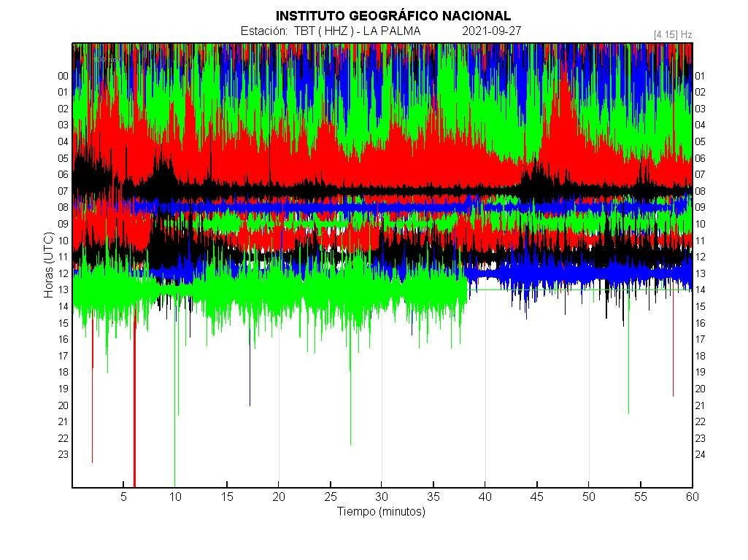Click the 60 tick on the time axis
This screenshot has width=748, height=560.
(691, 497)
